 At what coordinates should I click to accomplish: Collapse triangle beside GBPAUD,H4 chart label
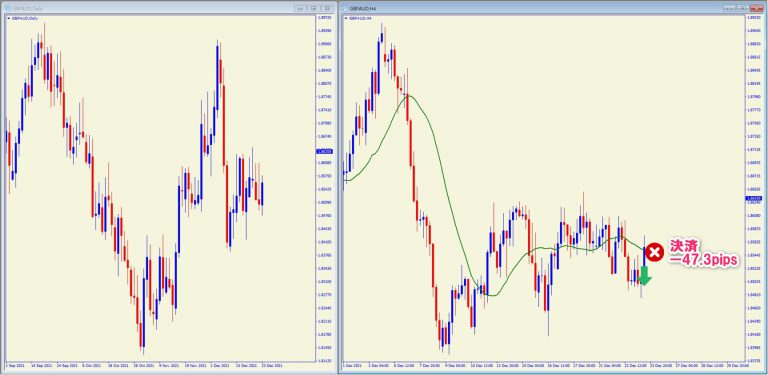pyautogui.click(x=347, y=19)
